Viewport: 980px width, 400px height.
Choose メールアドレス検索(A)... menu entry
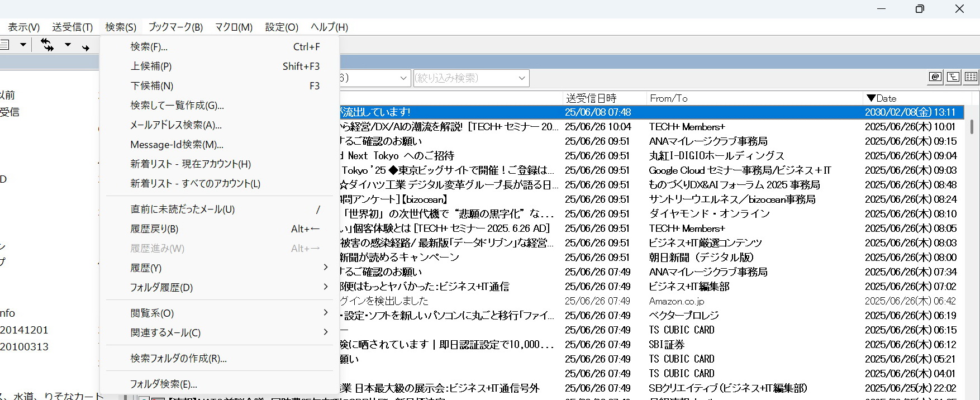[175, 125]
